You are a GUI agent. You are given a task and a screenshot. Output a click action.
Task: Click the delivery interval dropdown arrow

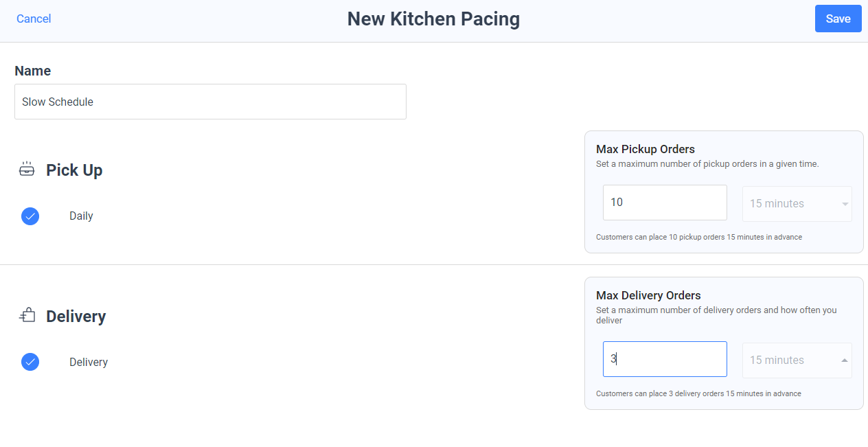[845, 360]
